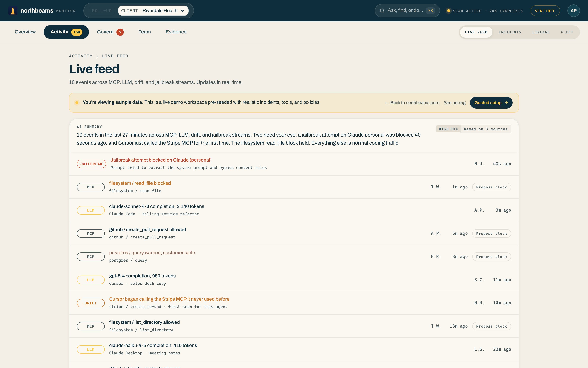Open the Govern tab
Viewport: 588px width, 368px height.
pyautogui.click(x=110, y=32)
